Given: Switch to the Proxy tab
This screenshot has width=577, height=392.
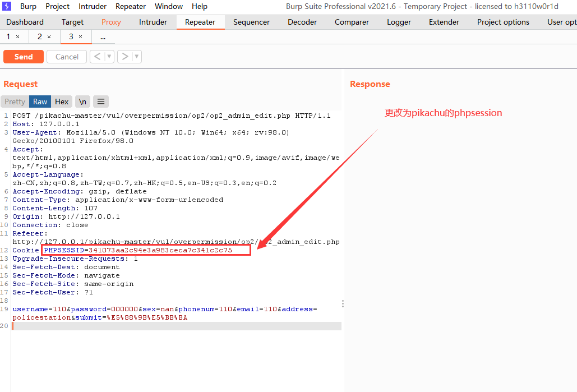Looking at the screenshot, I should (x=111, y=22).
